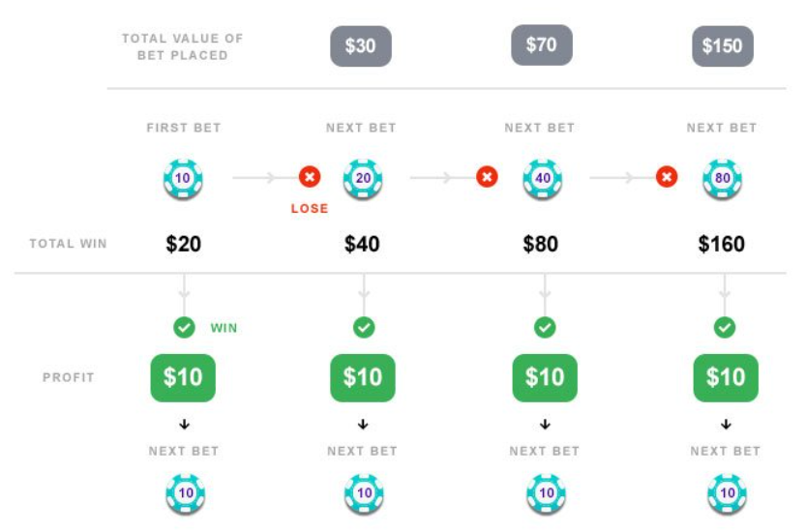
Task: Click the $70 total bet badge
Action: coord(542,45)
